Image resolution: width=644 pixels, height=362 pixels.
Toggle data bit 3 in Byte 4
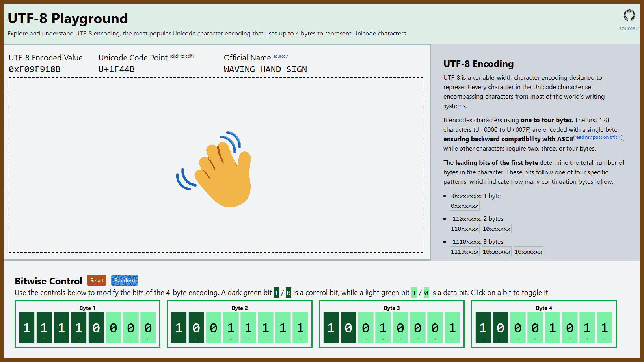[553, 328]
